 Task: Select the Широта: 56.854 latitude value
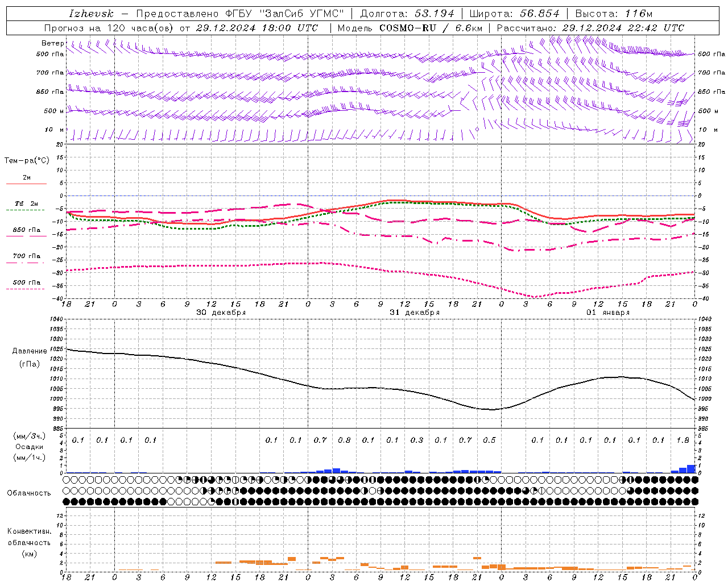coord(514,14)
